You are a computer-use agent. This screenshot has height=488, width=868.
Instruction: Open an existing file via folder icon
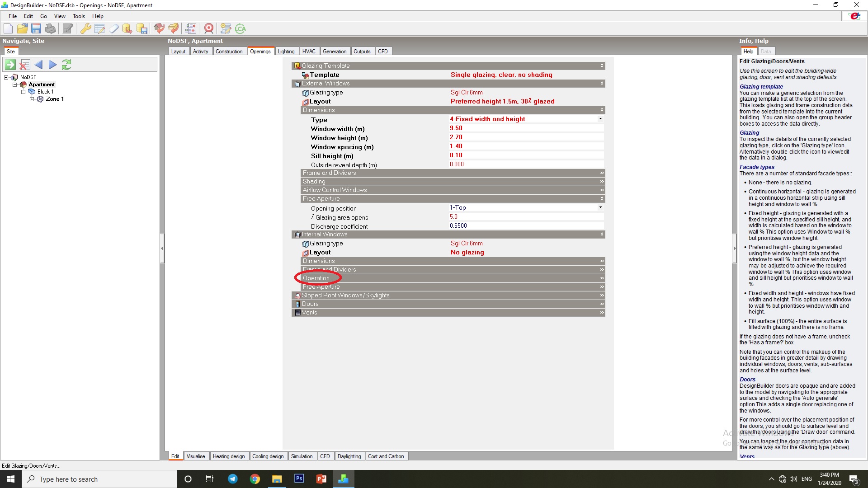22,29
